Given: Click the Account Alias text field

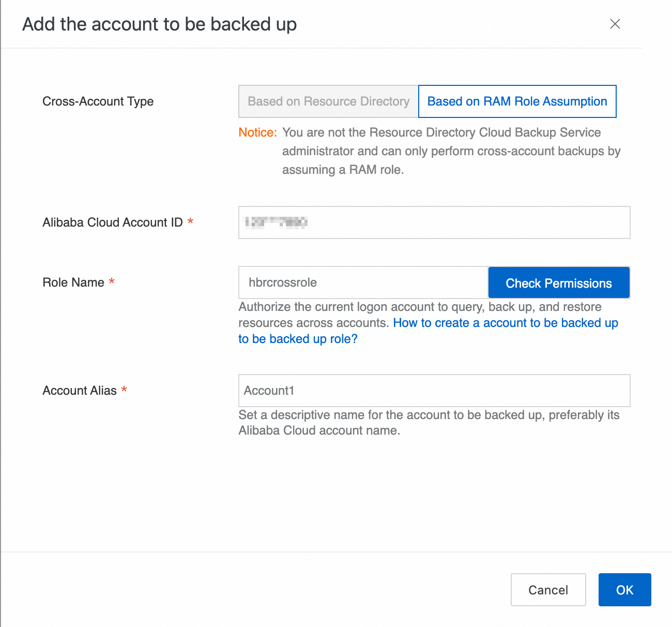Looking at the screenshot, I should (x=434, y=391).
